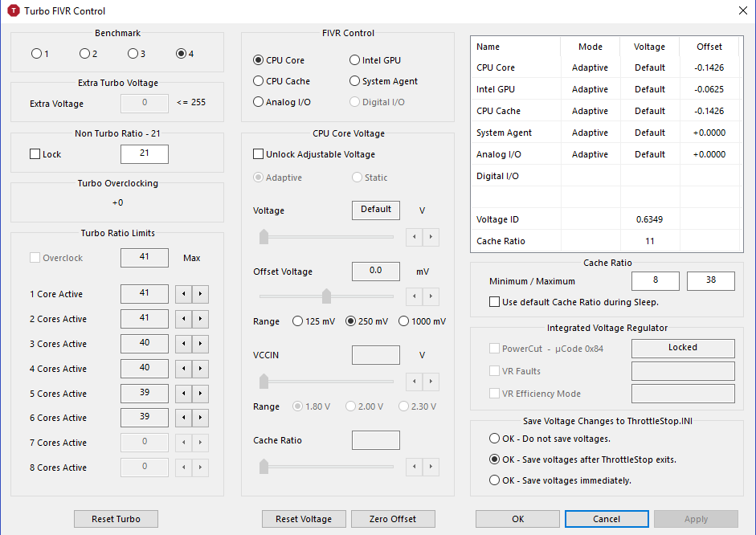Click the Voltage column header
Screen dimensions: 756x535
pyautogui.click(x=649, y=47)
